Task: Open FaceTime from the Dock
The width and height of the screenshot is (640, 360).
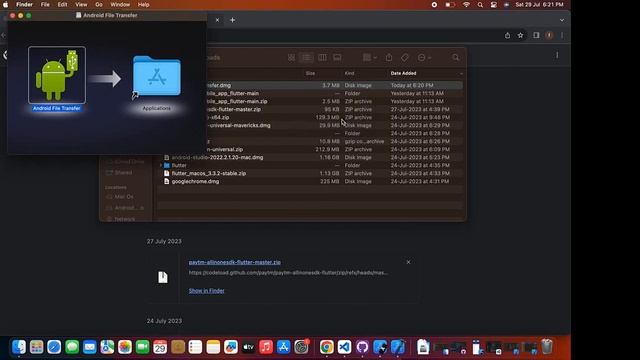Action: coord(142,347)
